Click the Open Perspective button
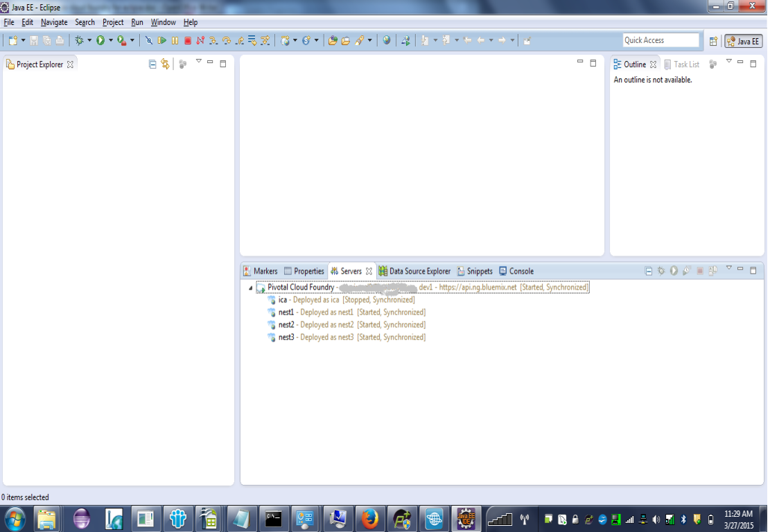Image resolution: width=770 pixels, height=532 pixels. [x=713, y=41]
